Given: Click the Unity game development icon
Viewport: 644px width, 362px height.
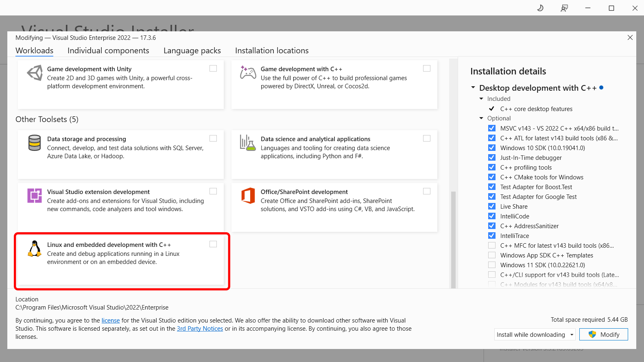Looking at the screenshot, I should [x=35, y=73].
